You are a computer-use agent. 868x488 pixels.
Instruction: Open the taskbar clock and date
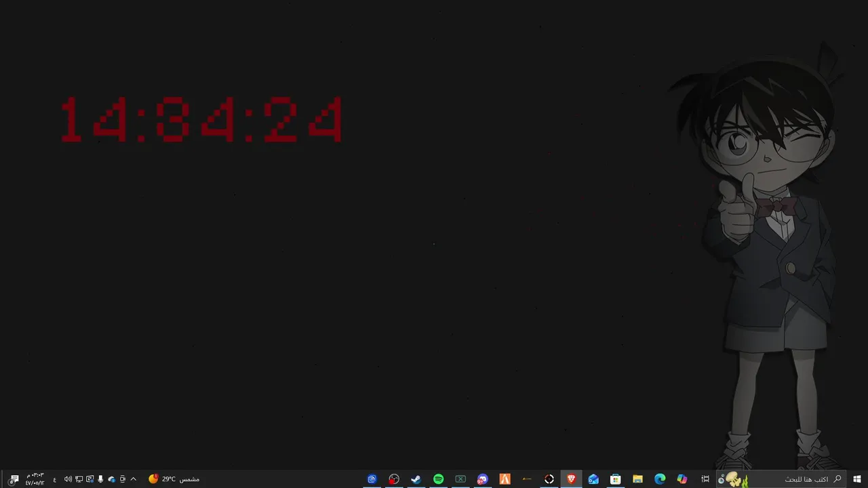click(x=35, y=479)
